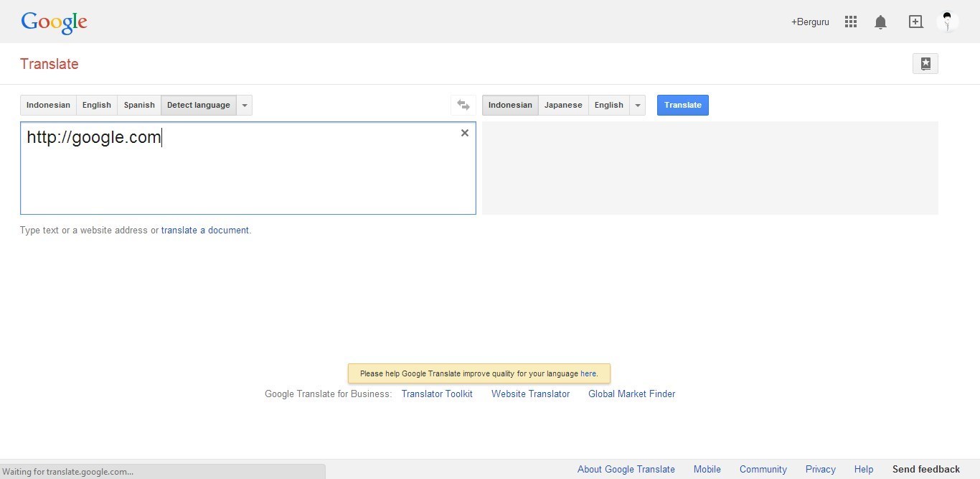Viewport: 980px width, 479px height.
Task: Click in the source text input box
Action: pyautogui.click(x=248, y=168)
